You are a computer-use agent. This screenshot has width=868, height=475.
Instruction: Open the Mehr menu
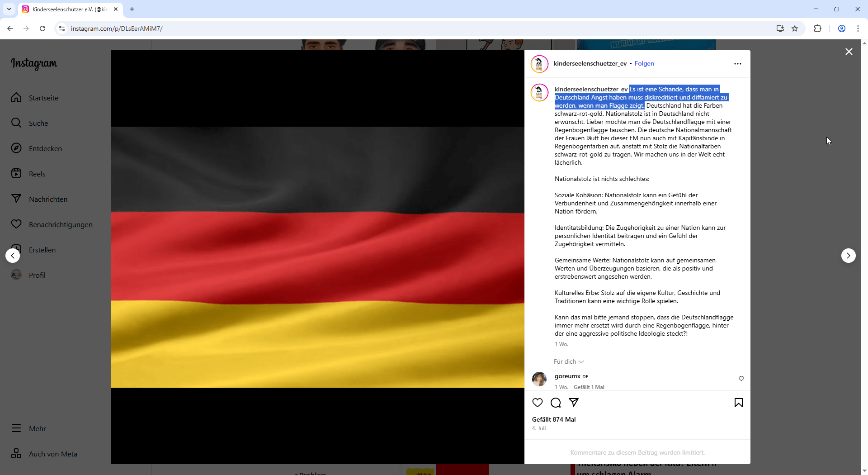(28, 428)
